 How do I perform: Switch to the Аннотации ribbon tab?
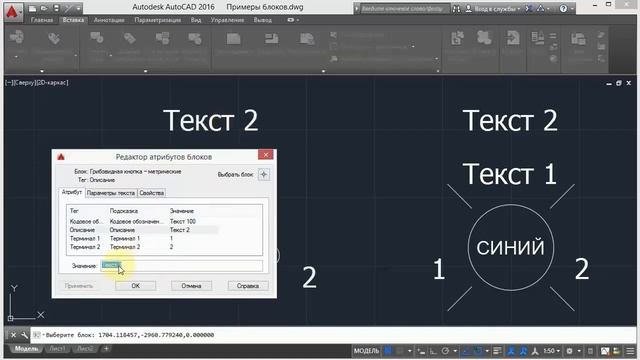pyautogui.click(x=109, y=20)
